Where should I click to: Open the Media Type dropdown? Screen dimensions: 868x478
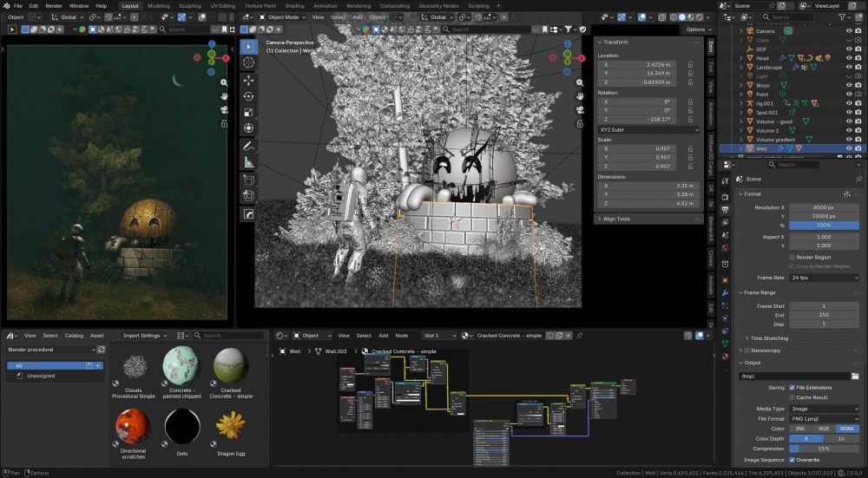coord(825,409)
